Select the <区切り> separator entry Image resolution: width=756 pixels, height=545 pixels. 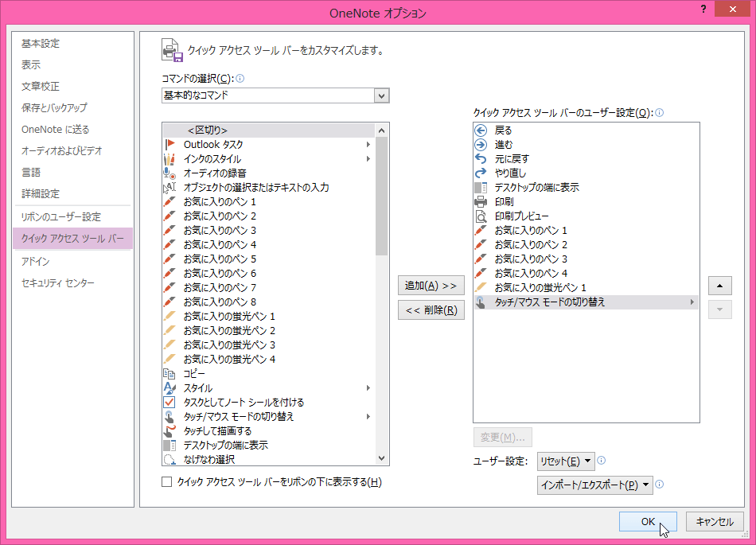268,130
